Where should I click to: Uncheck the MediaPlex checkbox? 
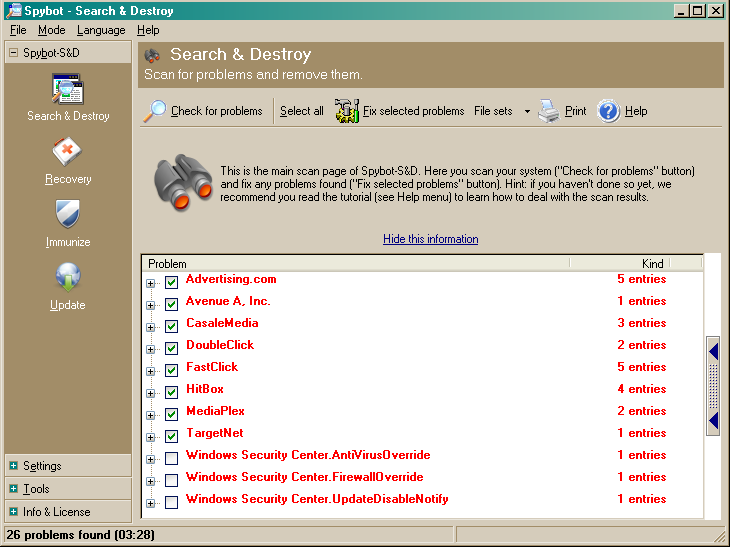coord(171,414)
